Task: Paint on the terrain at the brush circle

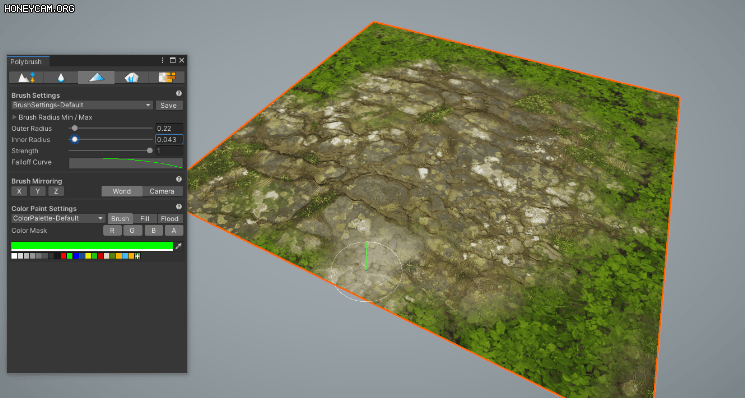Action: (x=366, y=271)
